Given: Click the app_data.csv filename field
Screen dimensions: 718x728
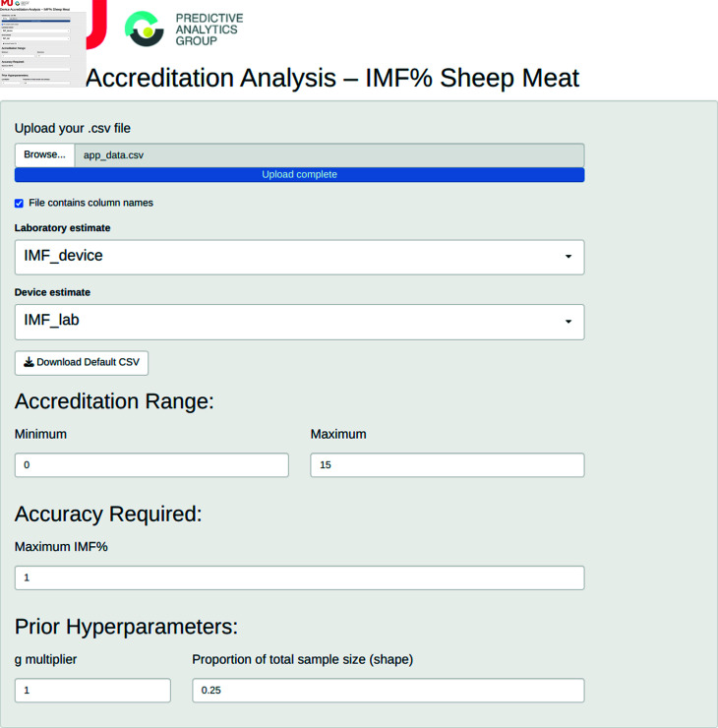Looking at the screenshot, I should [x=329, y=155].
